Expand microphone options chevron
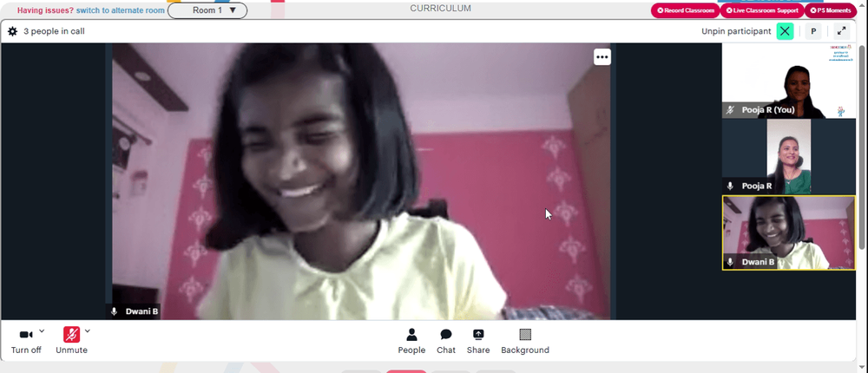This screenshot has height=373, width=868. (x=88, y=331)
